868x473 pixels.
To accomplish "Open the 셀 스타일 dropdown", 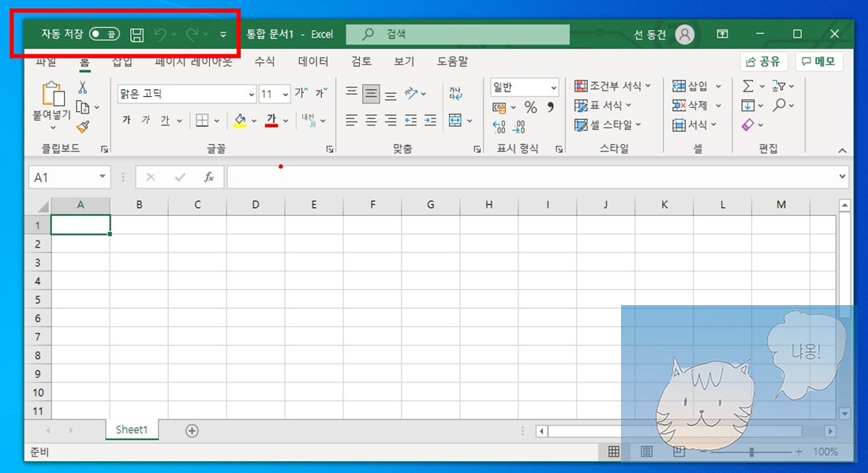I will click(608, 125).
